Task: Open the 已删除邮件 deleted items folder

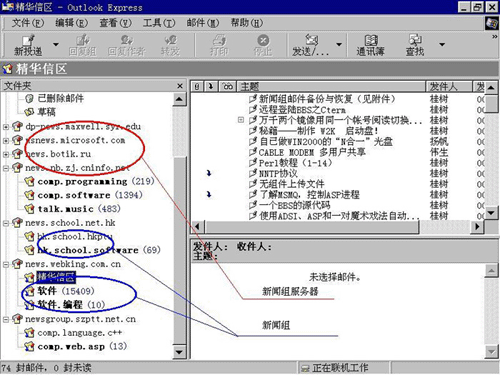Action: click(60, 98)
